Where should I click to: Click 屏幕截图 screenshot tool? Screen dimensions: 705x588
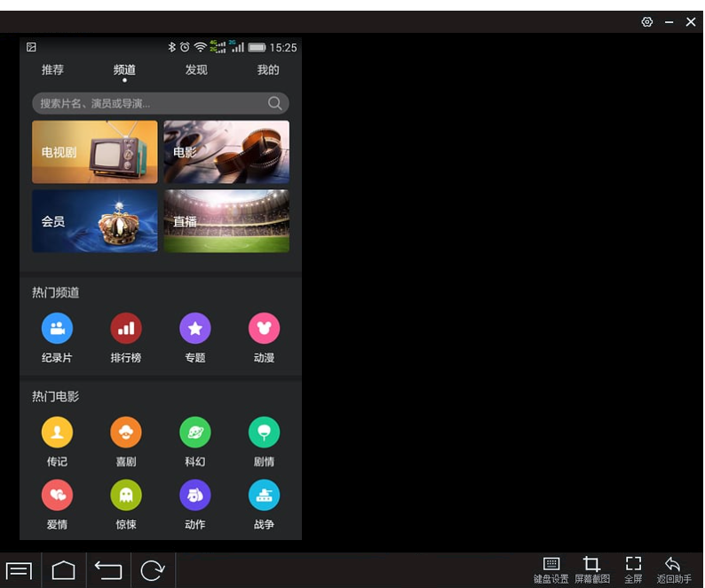click(592, 570)
